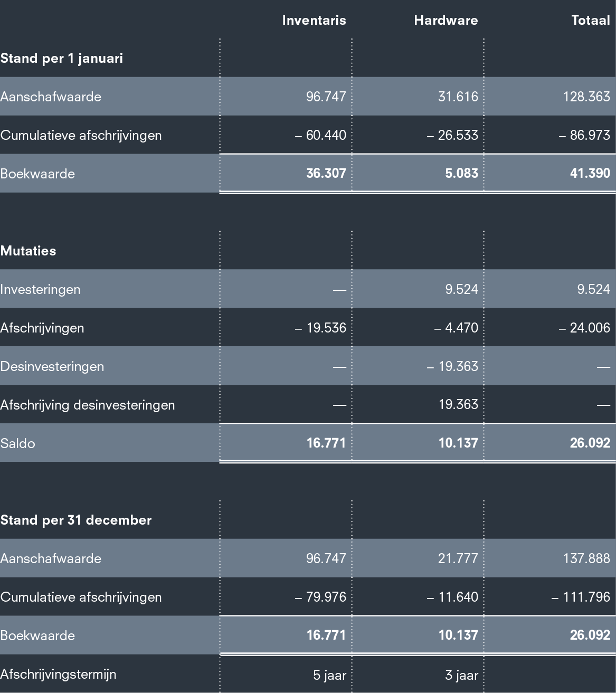This screenshot has width=616, height=693.
Task: Click the Afschrijvingstermijn row label
Action: coord(59,674)
